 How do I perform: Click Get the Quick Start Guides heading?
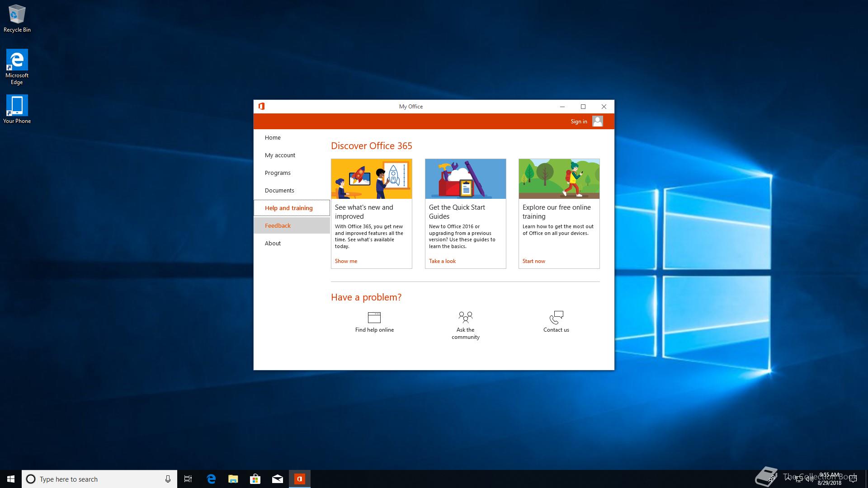click(457, 212)
